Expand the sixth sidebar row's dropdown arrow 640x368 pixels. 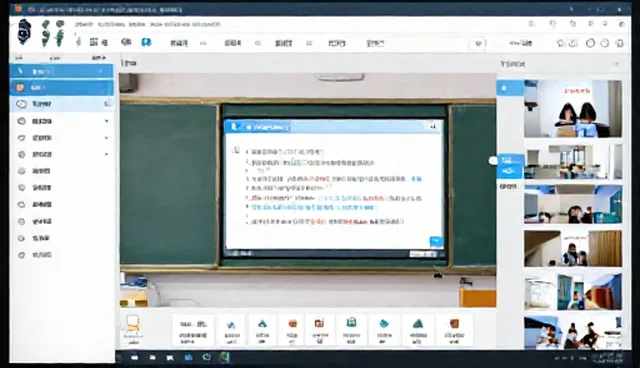[107, 154]
